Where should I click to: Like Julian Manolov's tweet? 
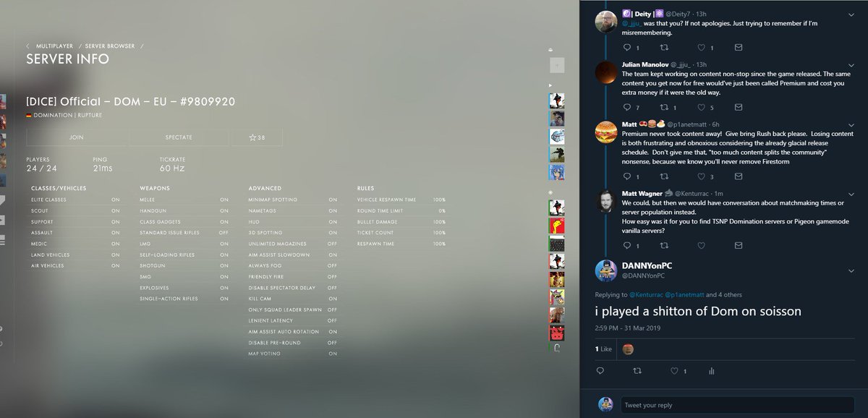click(x=701, y=107)
